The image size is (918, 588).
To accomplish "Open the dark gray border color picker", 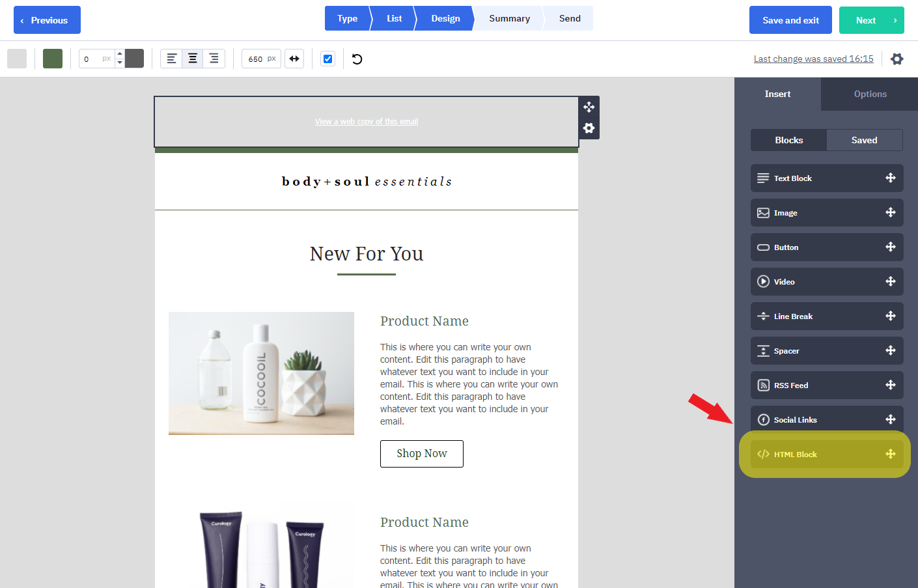I will point(134,59).
